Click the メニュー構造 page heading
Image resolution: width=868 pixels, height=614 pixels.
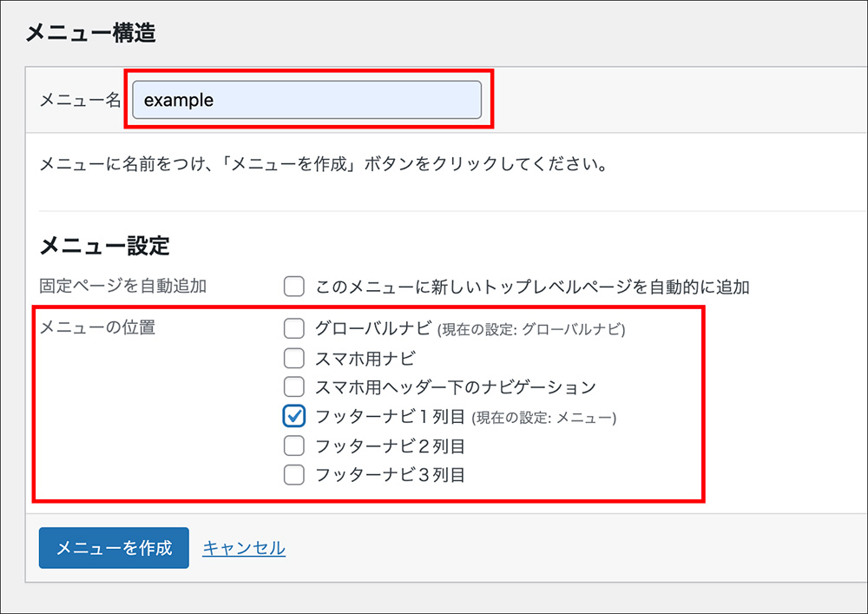(x=90, y=34)
